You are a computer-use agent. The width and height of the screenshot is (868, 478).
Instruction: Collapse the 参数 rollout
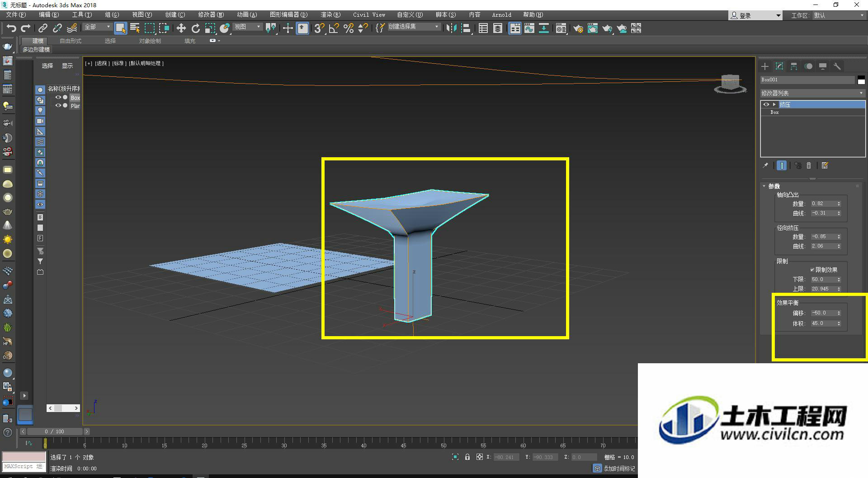coord(764,186)
